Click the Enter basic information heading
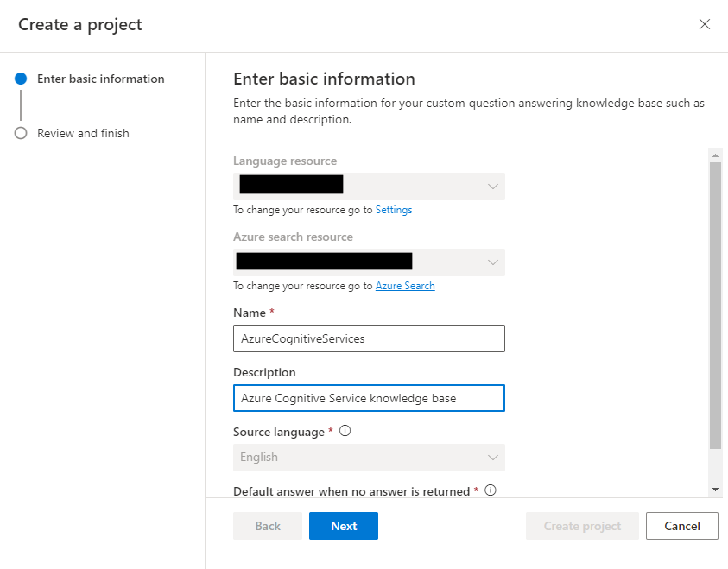728x569 pixels. pos(324,79)
